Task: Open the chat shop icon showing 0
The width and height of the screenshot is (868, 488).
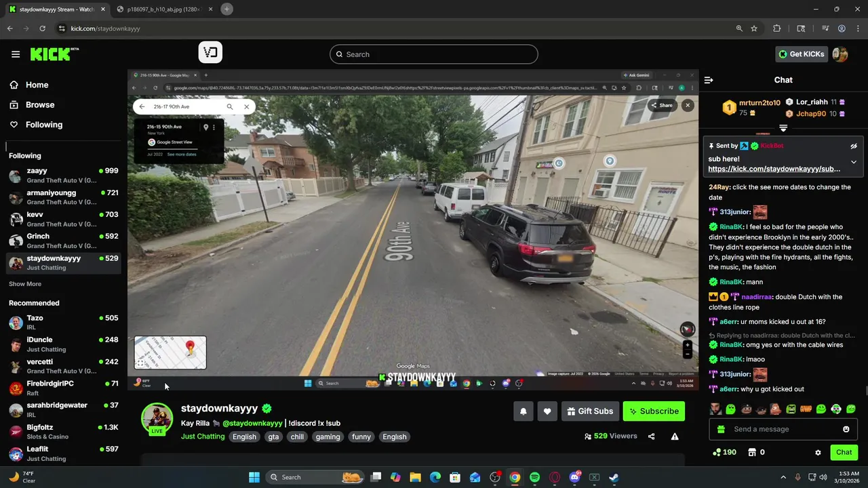Action: click(x=756, y=452)
